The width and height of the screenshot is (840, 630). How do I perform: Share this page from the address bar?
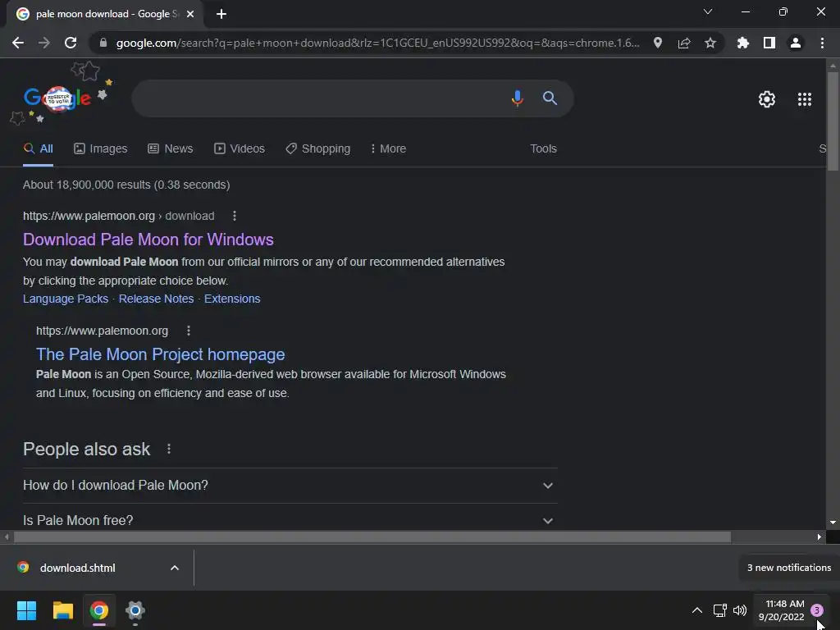coord(684,43)
